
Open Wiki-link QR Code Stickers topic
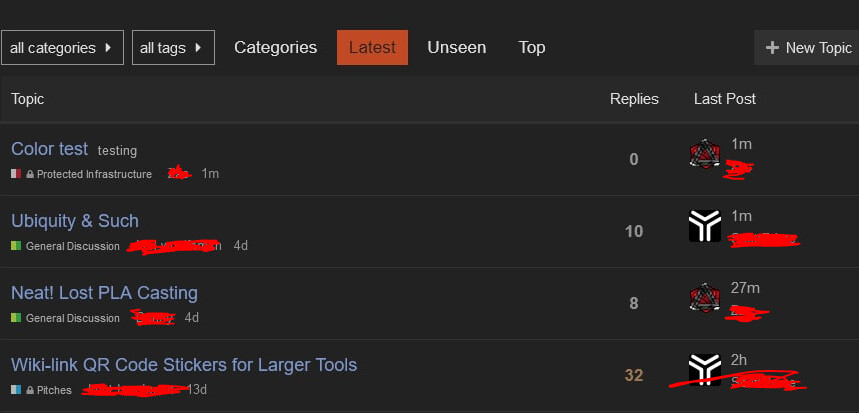pyautogui.click(x=184, y=365)
